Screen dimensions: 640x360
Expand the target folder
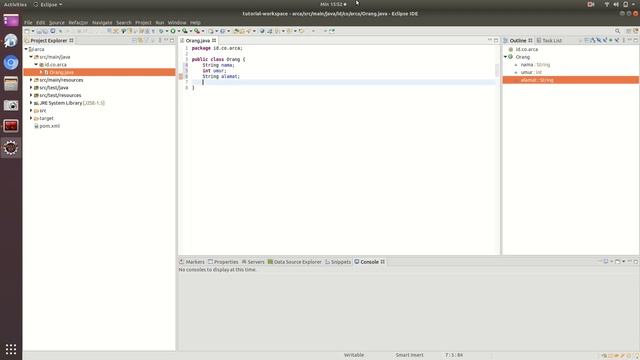pyautogui.click(x=31, y=118)
